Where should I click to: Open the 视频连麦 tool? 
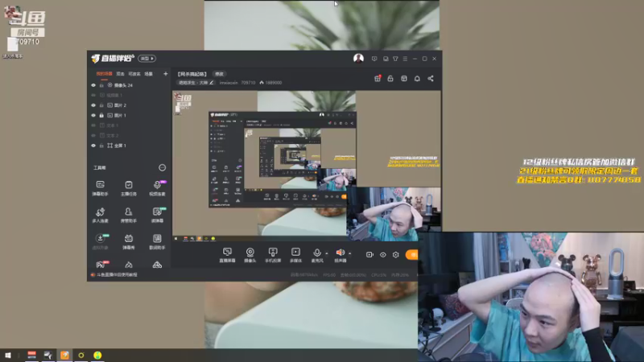coord(157,188)
